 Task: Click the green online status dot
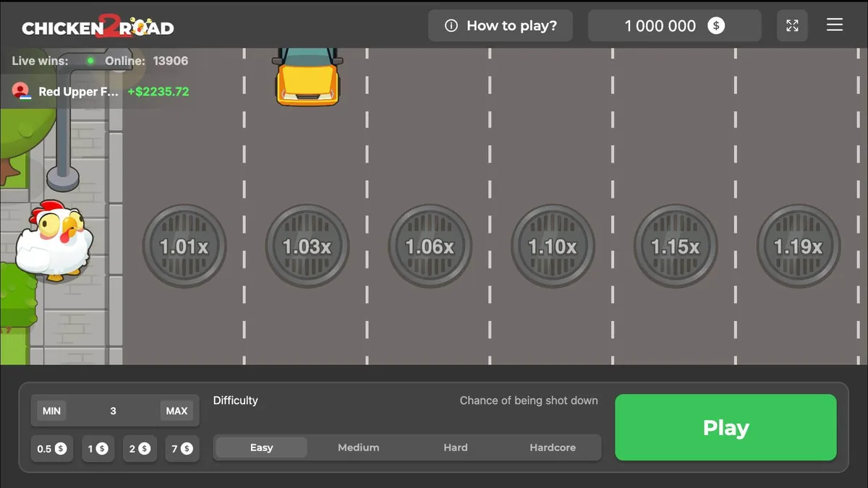click(90, 61)
